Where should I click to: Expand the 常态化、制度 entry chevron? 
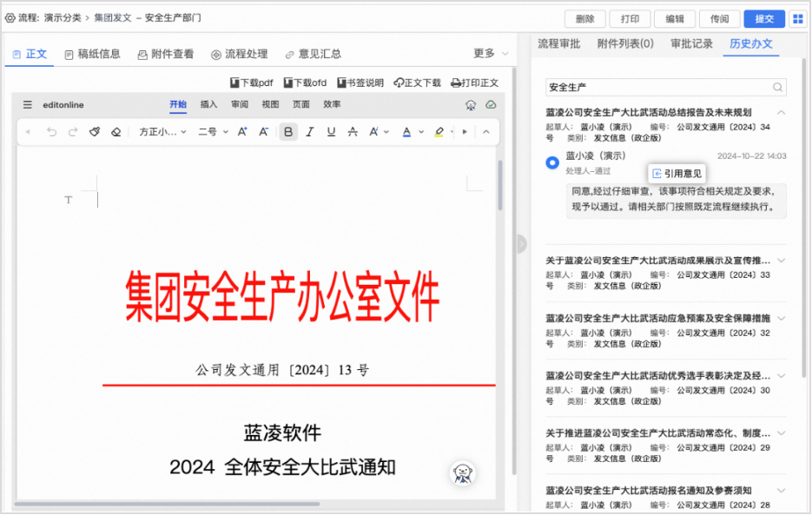coord(781,433)
